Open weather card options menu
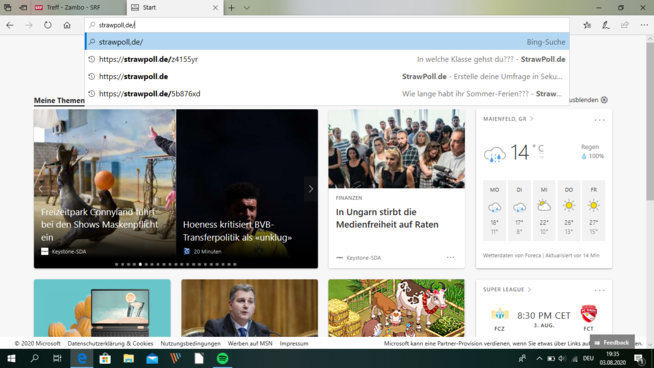The width and height of the screenshot is (654, 368). point(599,120)
